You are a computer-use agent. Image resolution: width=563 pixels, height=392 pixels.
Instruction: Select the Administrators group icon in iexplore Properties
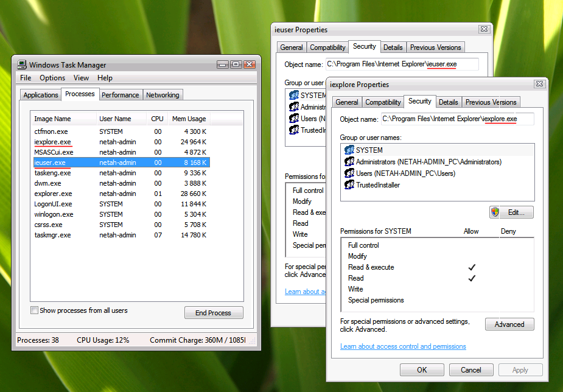[349, 162]
